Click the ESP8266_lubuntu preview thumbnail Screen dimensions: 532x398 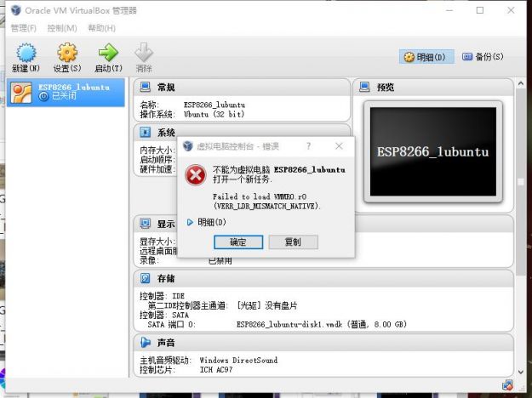point(433,151)
